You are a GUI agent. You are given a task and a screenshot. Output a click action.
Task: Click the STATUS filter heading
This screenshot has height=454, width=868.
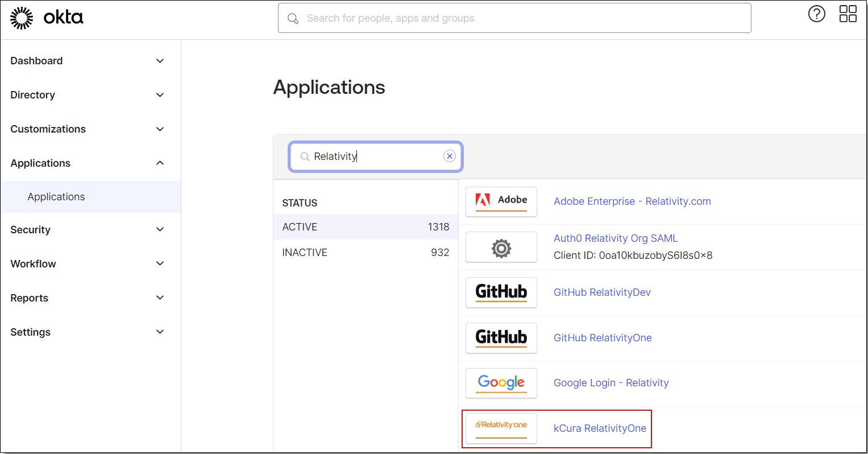point(300,203)
